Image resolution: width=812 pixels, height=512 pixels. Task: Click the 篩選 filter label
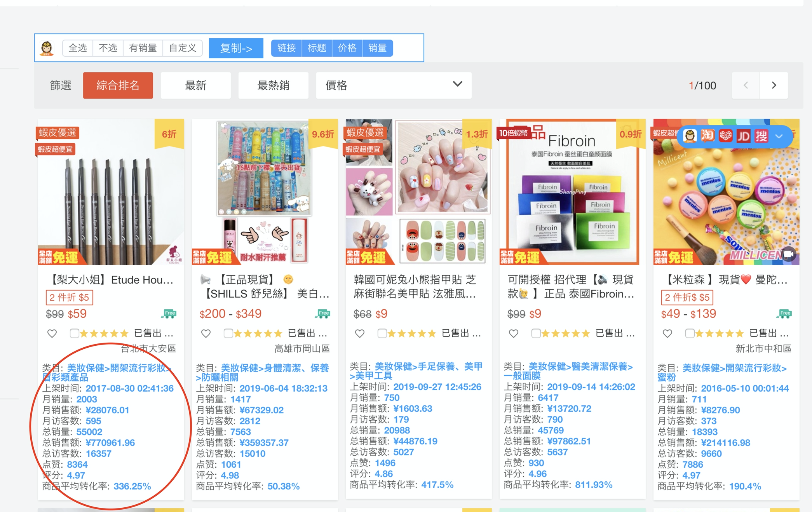click(61, 85)
